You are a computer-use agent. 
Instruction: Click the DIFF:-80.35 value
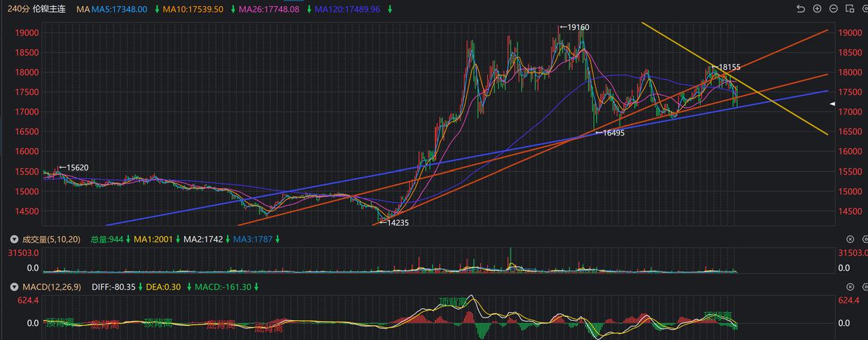click(x=114, y=287)
